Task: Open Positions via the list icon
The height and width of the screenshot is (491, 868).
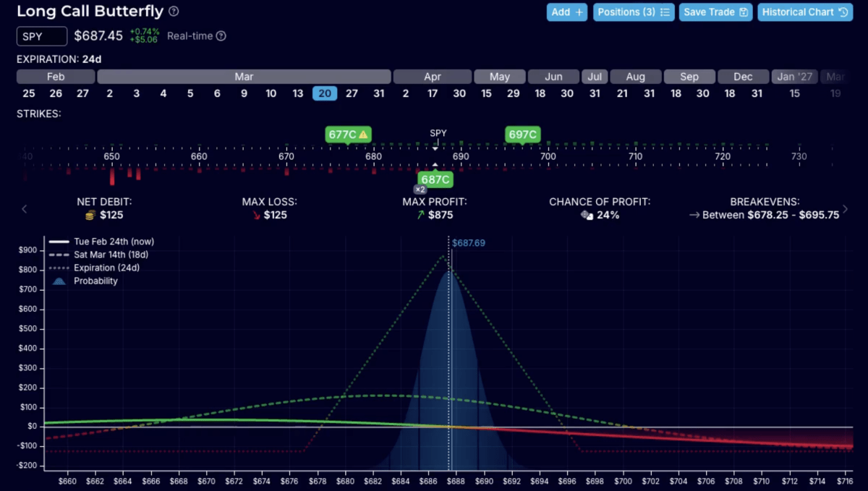Action: [x=667, y=12]
